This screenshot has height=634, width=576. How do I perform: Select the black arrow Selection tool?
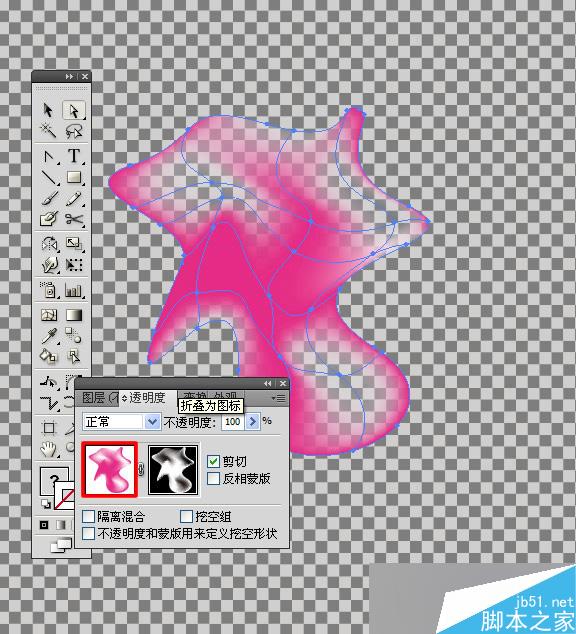click(x=48, y=110)
